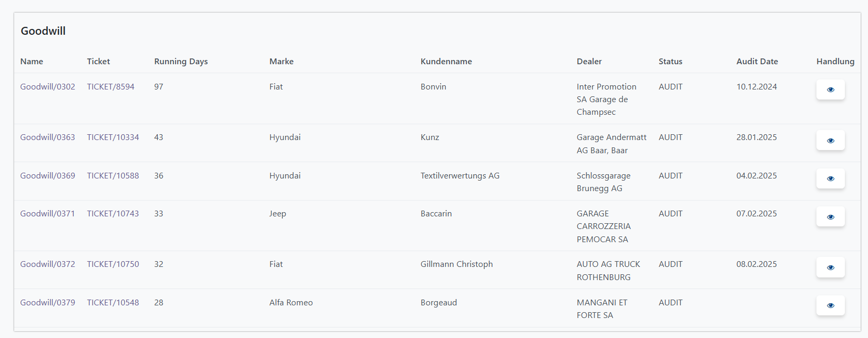Screen dimensions: 868x338
Task: View details of Goodwill/0363 via eye icon
Action: click(x=830, y=141)
